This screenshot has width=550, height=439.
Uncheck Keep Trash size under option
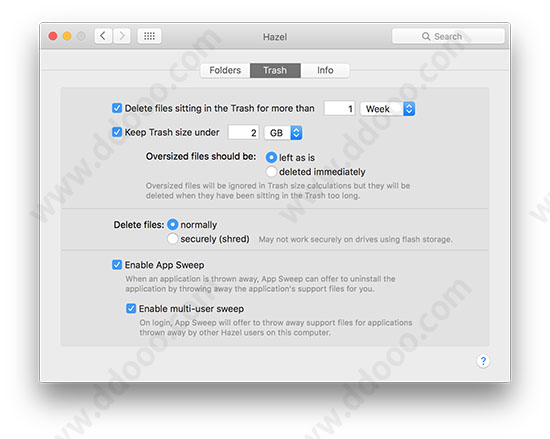(117, 132)
